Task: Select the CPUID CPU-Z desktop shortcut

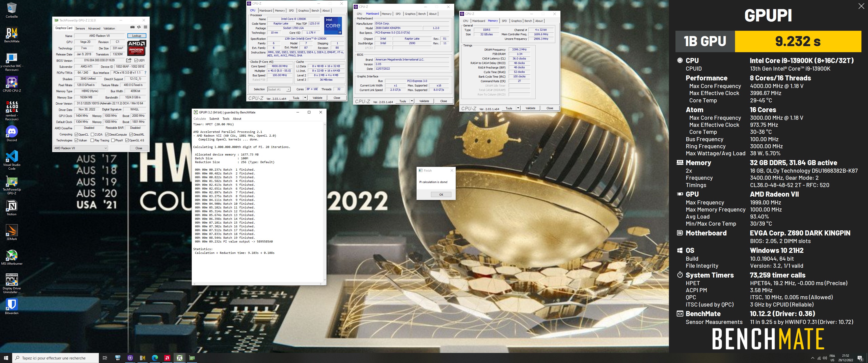Action: [x=12, y=84]
